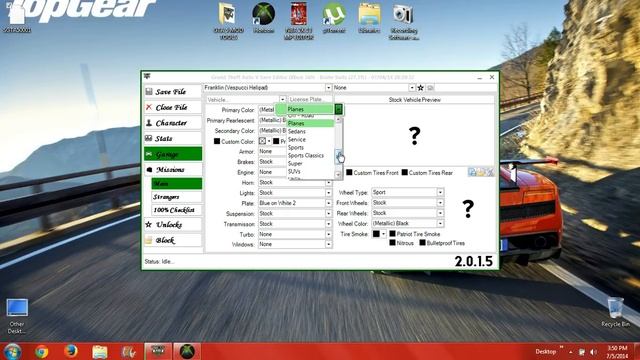Click the star favorite icon beside None dropdown
640x360 pixels.
click(420, 88)
